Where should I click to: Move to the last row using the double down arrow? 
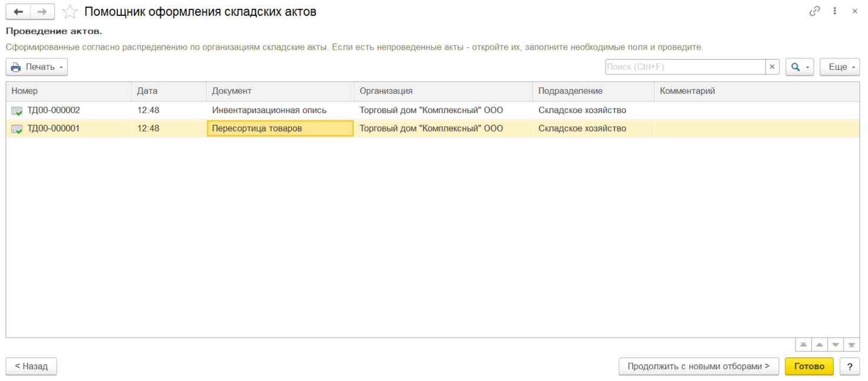click(851, 345)
